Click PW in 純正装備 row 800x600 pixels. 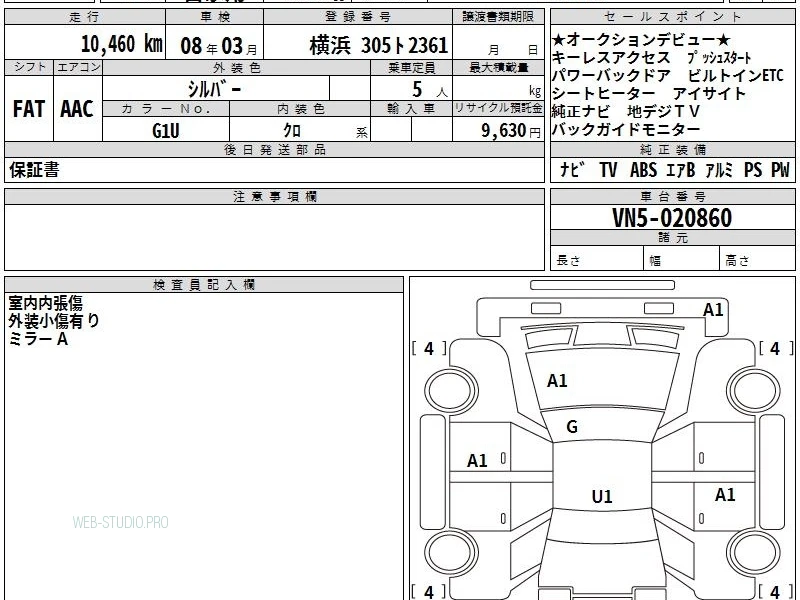click(780, 169)
